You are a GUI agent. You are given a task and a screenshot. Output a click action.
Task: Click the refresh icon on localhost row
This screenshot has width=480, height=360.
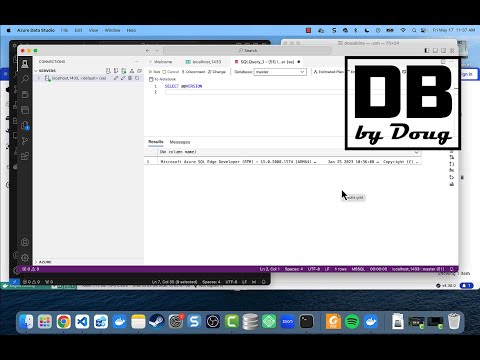pyautogui.click(x=137, y=78)
